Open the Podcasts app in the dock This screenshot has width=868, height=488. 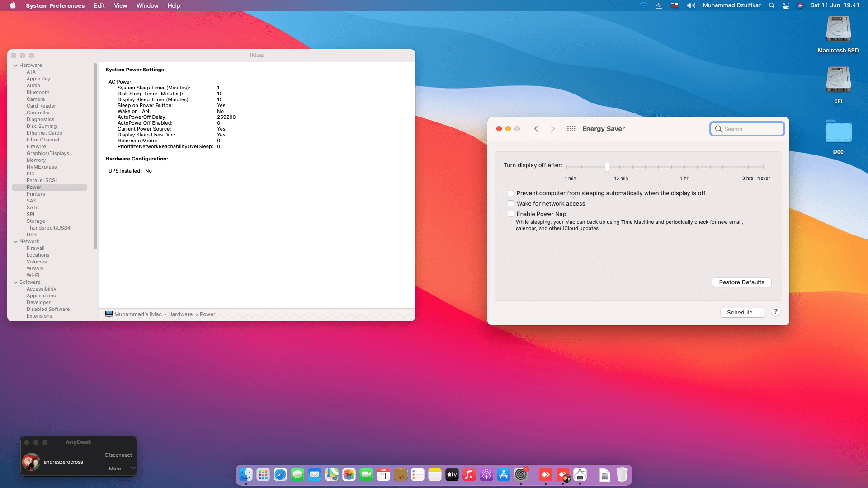pos(486,475)
